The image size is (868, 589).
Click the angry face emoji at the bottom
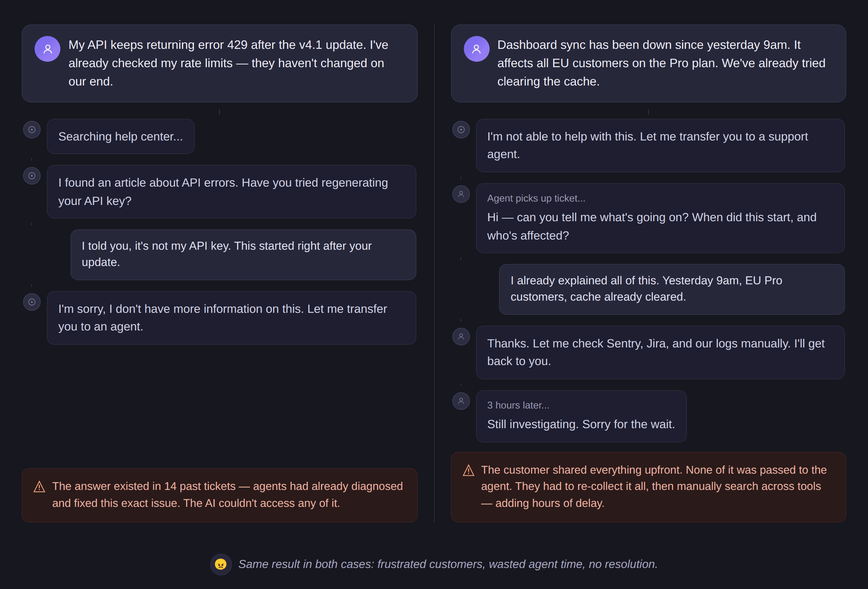221,564
